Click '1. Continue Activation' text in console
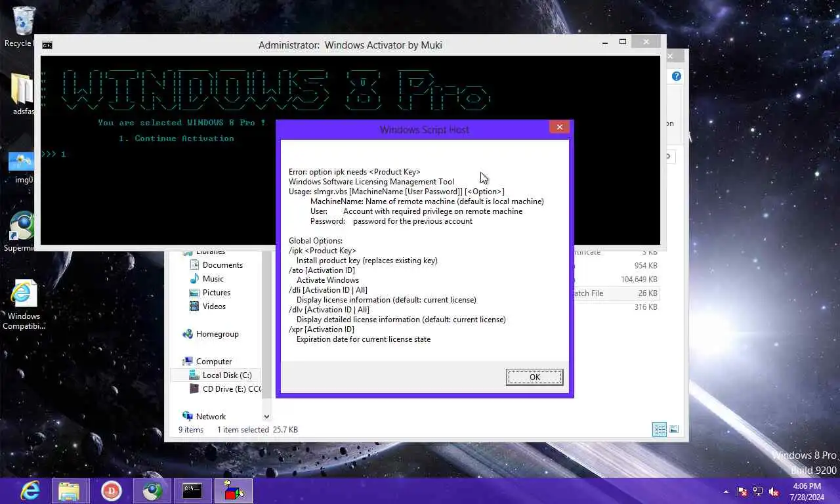This screenshot has height=504, width=840. point(177,138)
